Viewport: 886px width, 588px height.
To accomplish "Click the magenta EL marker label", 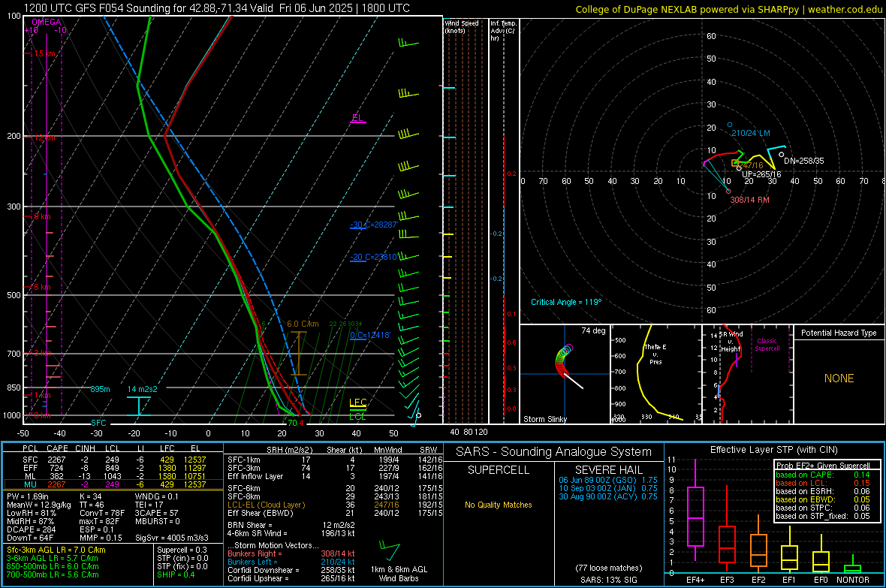I will click(357, 118).
